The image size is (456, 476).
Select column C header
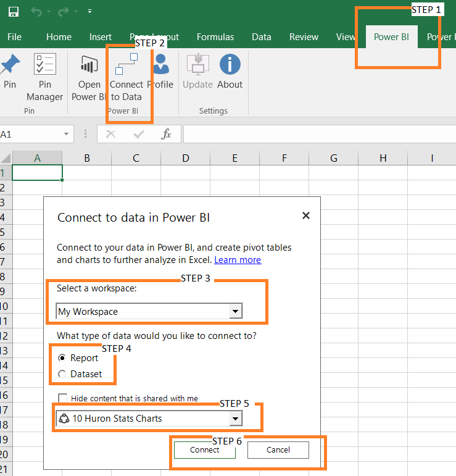(x=136, y=158)
